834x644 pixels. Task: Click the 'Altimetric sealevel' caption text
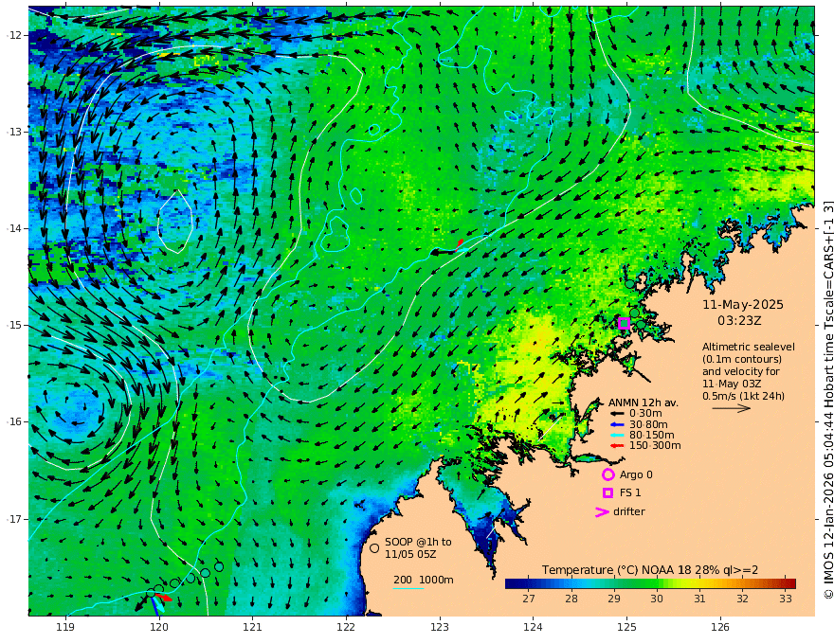749,347
